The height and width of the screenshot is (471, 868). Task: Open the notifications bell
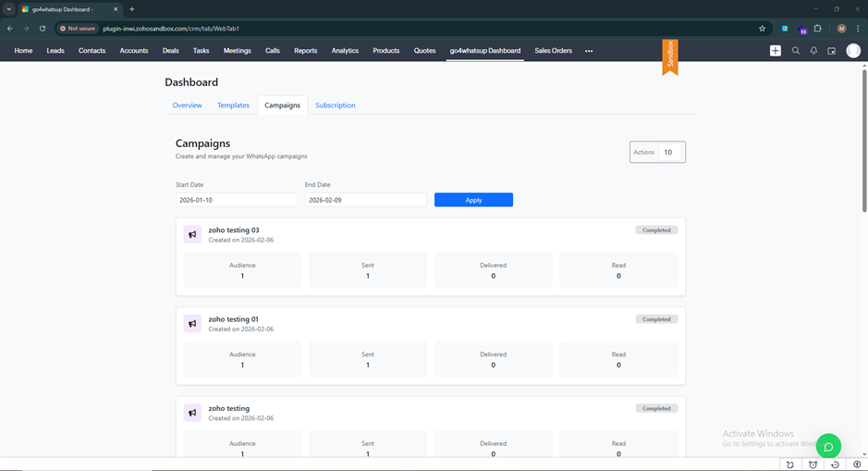click(x=813, y=51)
